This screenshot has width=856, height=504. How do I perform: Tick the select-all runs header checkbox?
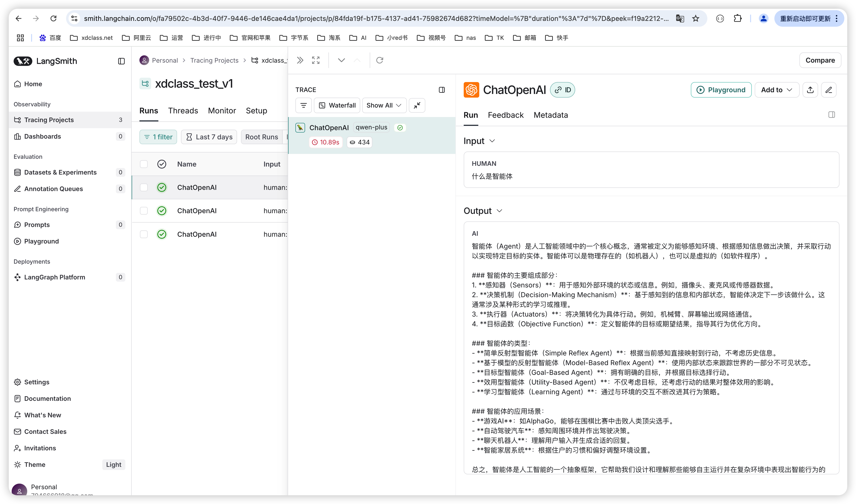(144, 164)
